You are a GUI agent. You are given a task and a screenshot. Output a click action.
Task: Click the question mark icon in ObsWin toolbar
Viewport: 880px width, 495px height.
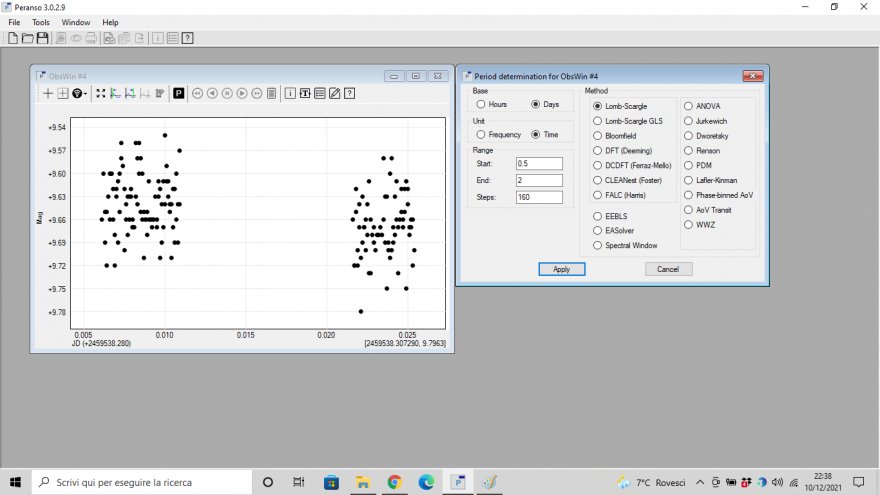coord(349,93)
